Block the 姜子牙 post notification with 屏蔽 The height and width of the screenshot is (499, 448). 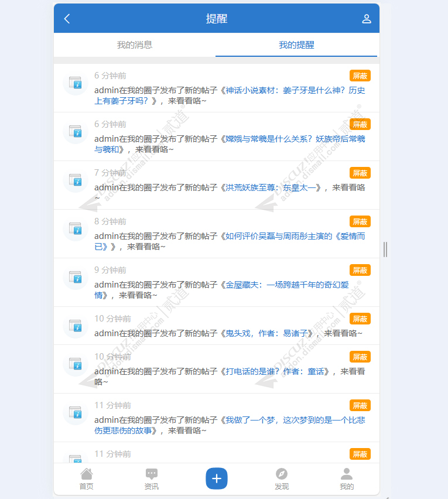[x=360, y=76]
